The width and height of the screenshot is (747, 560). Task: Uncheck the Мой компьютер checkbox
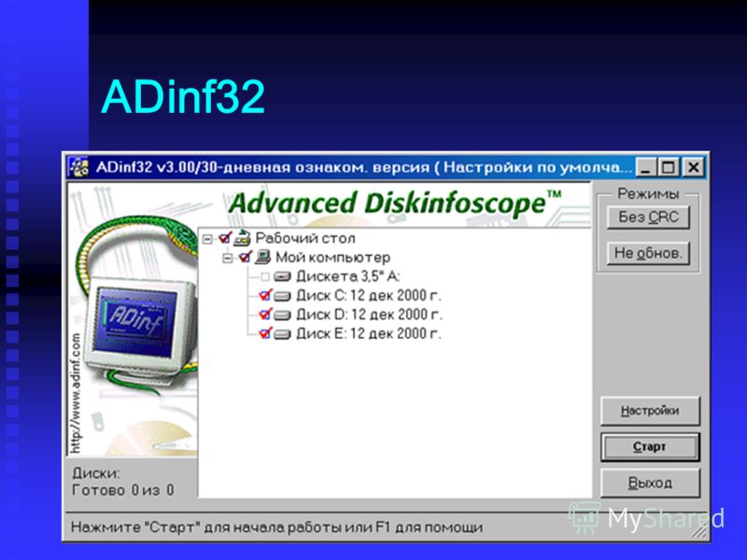click(245, 258)
